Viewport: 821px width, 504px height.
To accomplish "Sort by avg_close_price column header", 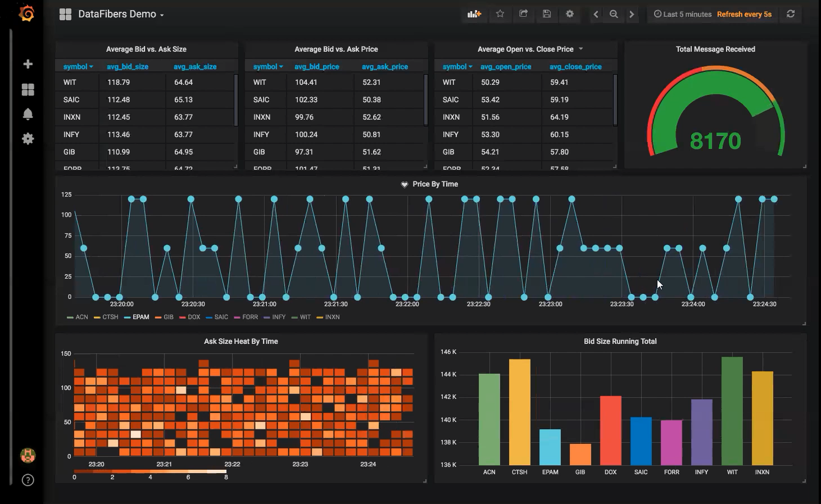I will click(575, 67).
